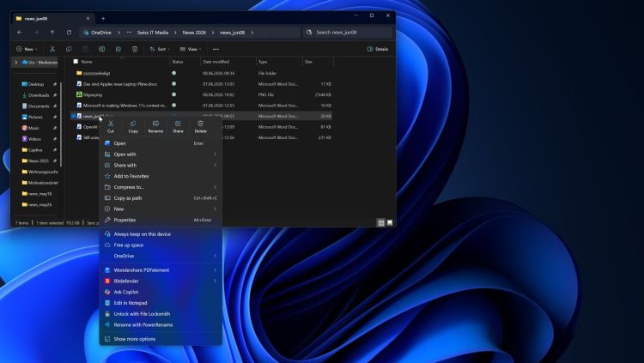Open the Share with submenu entry

click(x=161, y=165)
